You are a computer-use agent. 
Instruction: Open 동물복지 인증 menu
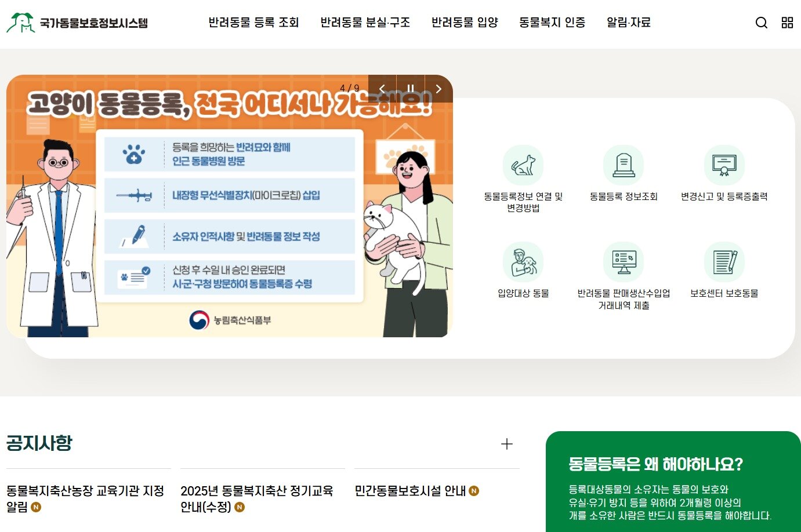552,23
